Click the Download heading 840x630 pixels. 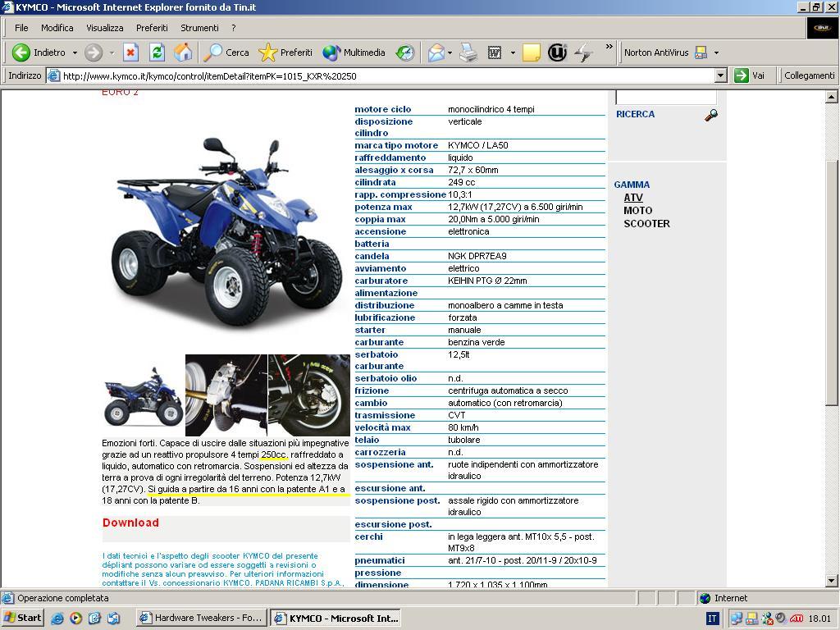130,523
